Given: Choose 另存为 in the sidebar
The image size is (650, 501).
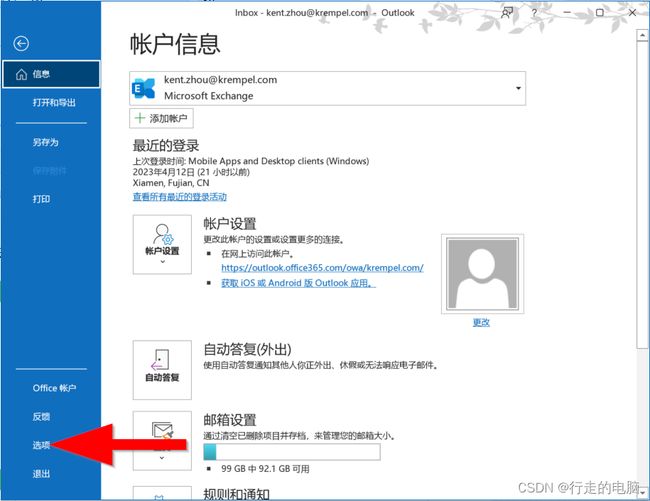Looking at the screenshot, I should pyautogui.click(x=46, y=142).
